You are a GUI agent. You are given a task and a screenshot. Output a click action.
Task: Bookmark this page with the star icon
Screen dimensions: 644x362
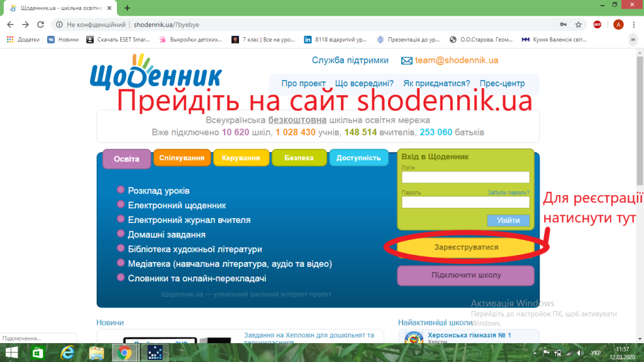click(579, 25)
